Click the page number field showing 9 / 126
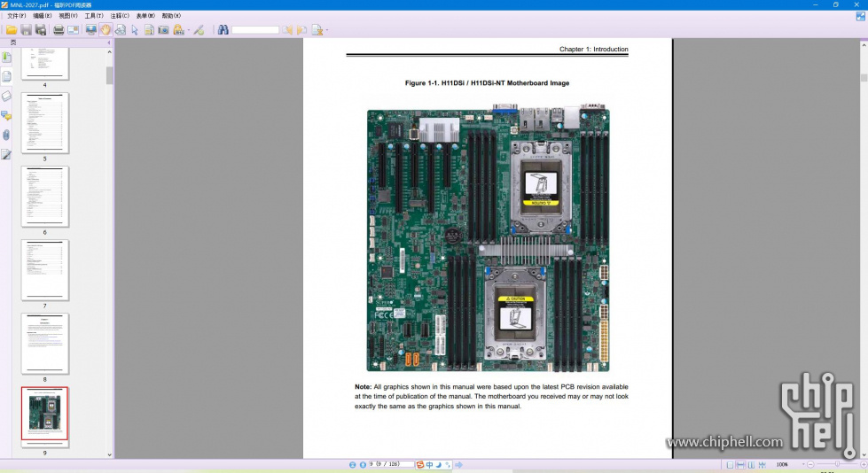Viewport: 868px width, 473px height. [x=391, y=464]
